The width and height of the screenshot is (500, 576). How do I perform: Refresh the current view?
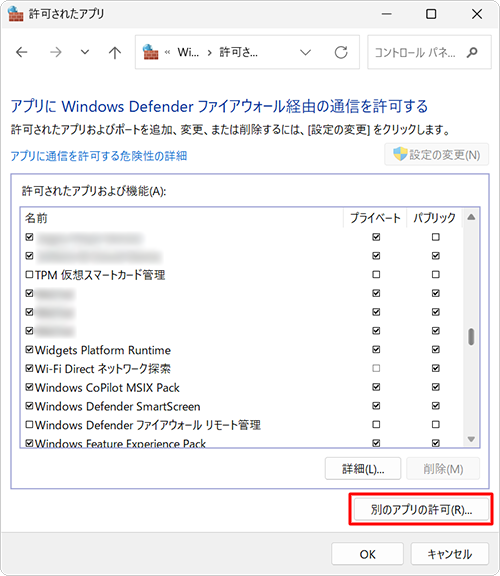pos(341,53)
